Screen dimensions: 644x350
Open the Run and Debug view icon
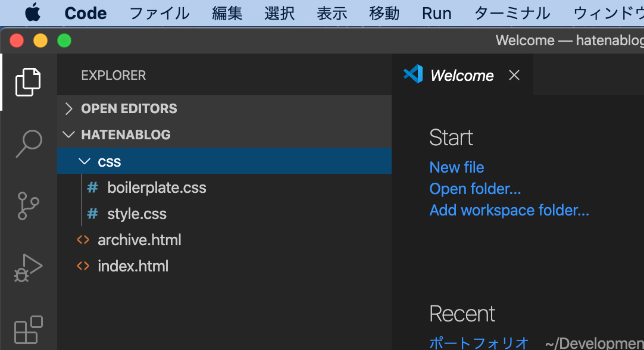28,268
